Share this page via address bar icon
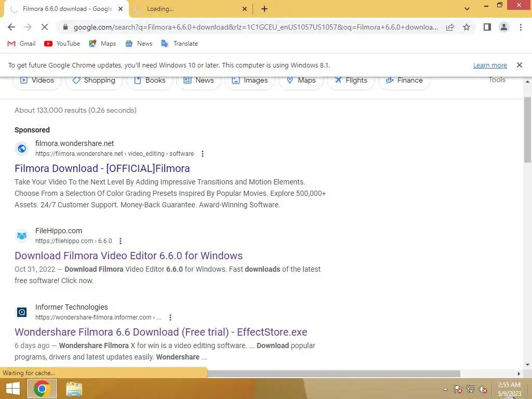Screen dimensions: 532x399 click(x=450, y=27)
